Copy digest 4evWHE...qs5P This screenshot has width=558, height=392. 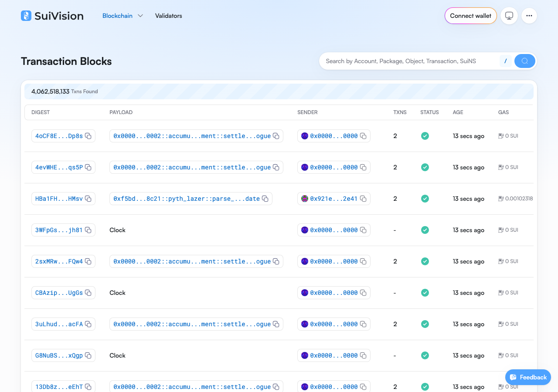pos(88,167)
